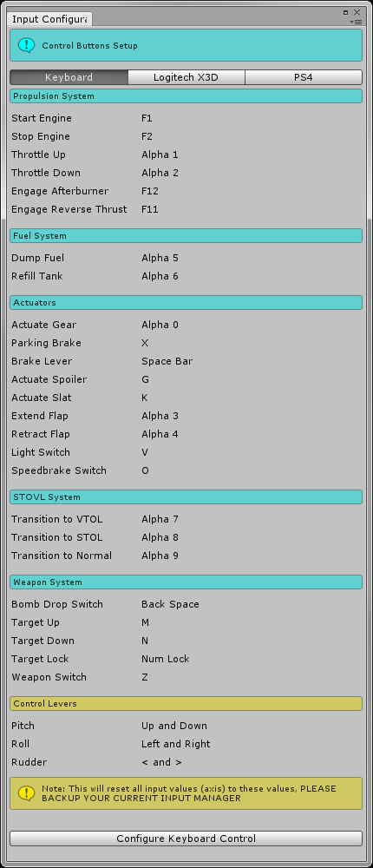Click the Back Space value for Bomb Drop Switch
This screenshot has width=373, height=868.
170,604
